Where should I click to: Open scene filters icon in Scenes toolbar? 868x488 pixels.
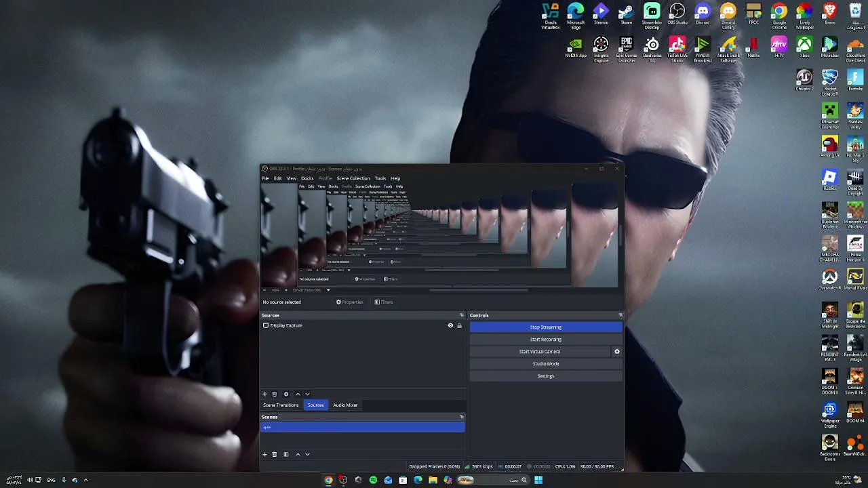click(285, 454)
